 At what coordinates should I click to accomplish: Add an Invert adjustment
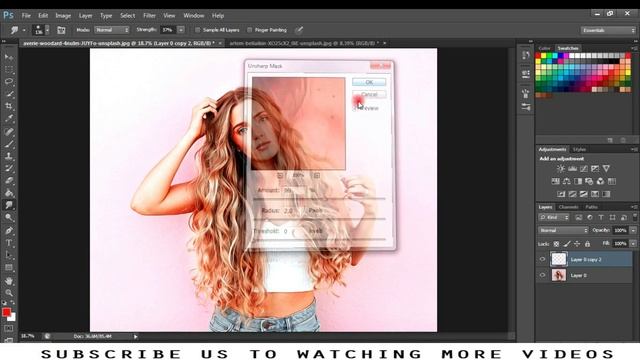(561, 194)
